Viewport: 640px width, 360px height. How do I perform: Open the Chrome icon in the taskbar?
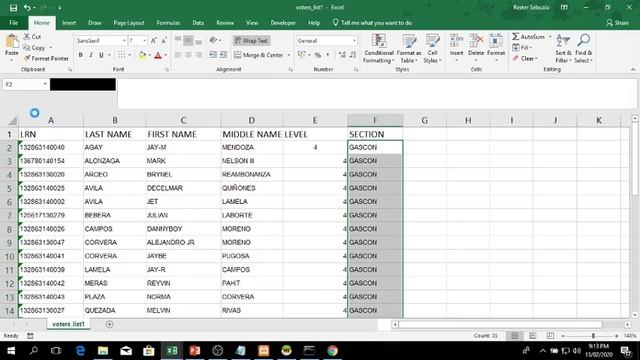click(332, 351)
